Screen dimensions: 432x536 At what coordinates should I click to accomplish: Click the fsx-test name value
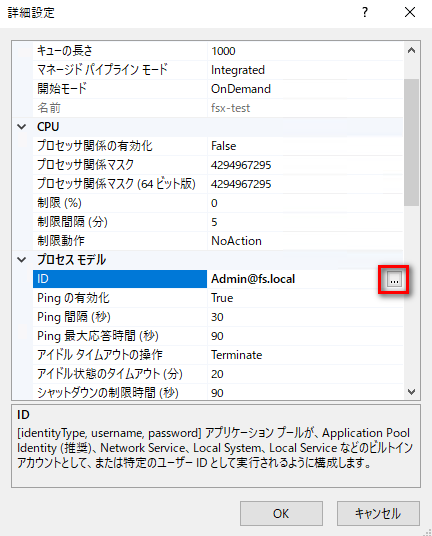pyautogui.click(x=230, y=108)
